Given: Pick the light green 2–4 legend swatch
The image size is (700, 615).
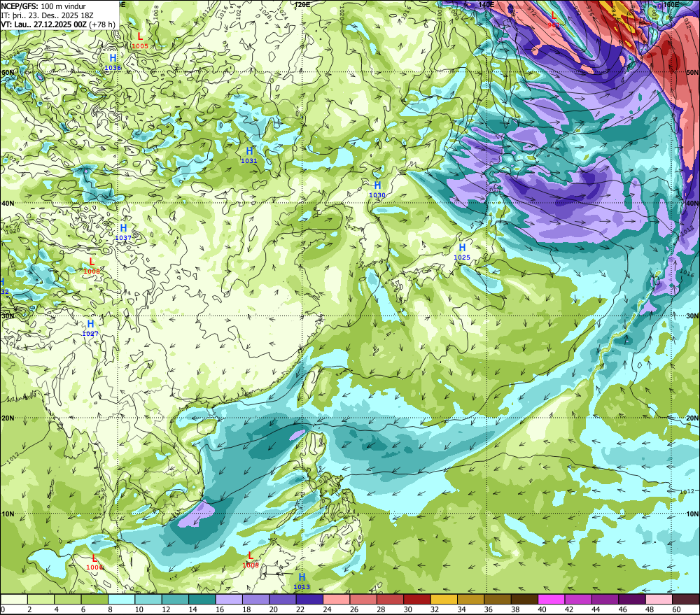Looking at the screenshot, I should [41, 599].
